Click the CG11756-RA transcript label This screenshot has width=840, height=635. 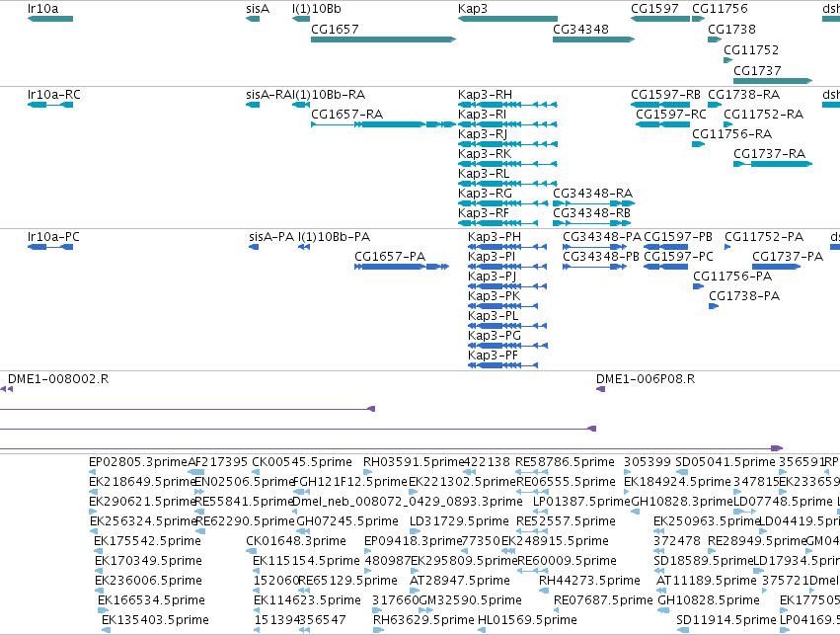(731, 134)
